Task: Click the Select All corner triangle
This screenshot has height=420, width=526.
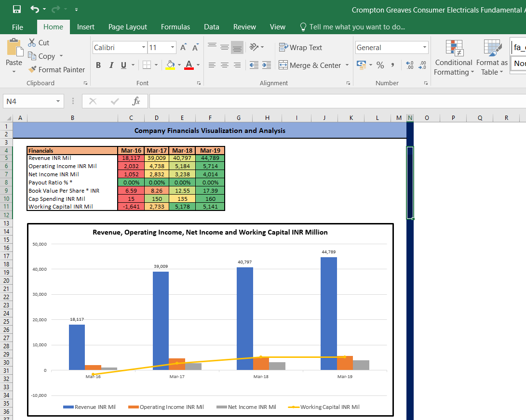Action: pos(8,118)
